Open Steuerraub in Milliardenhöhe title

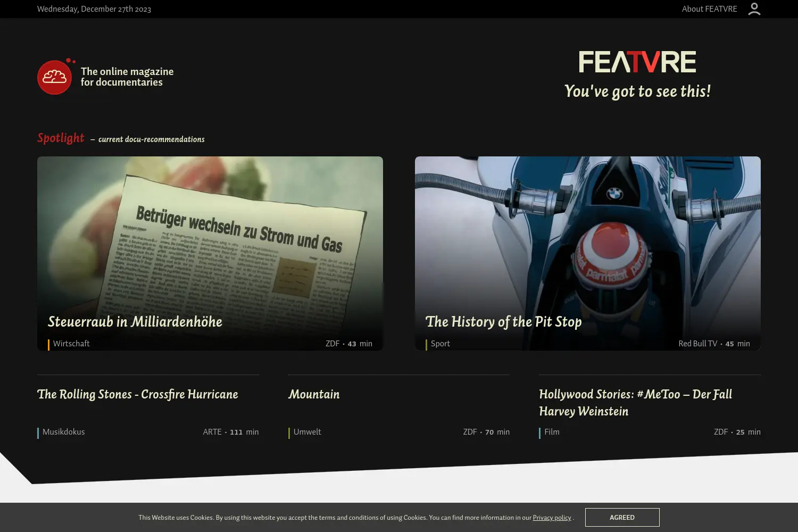click(x=135, y=322)
